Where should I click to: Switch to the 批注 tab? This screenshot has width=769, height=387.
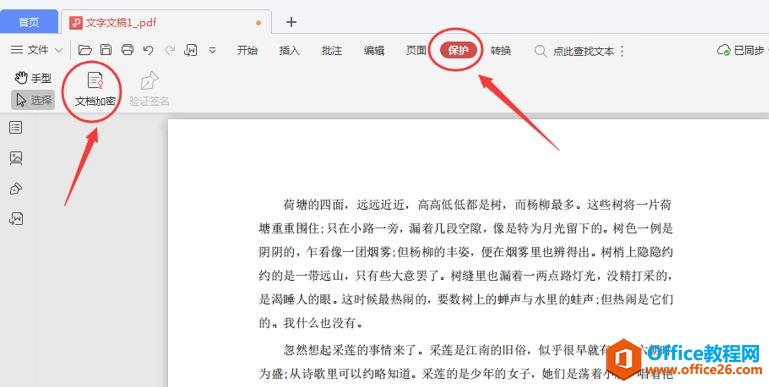tap(332, 50)
